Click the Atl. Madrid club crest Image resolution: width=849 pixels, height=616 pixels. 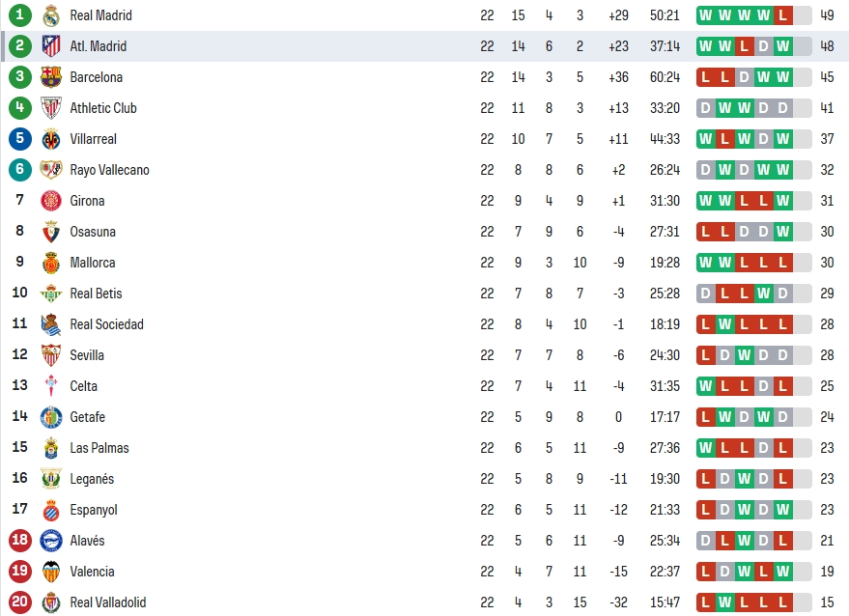point(51,46)
